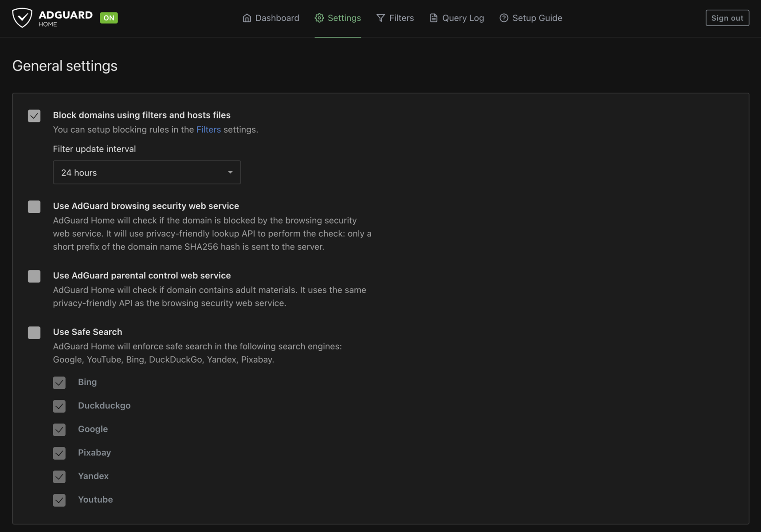Click the Google label text

(x=93, y=429)
